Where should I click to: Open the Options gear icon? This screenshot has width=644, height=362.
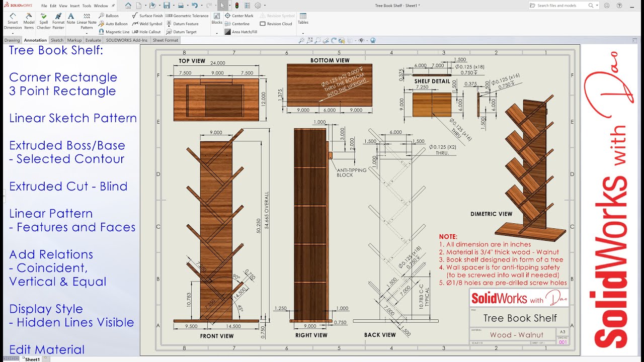pyautogui.click(x=258, y=6)
